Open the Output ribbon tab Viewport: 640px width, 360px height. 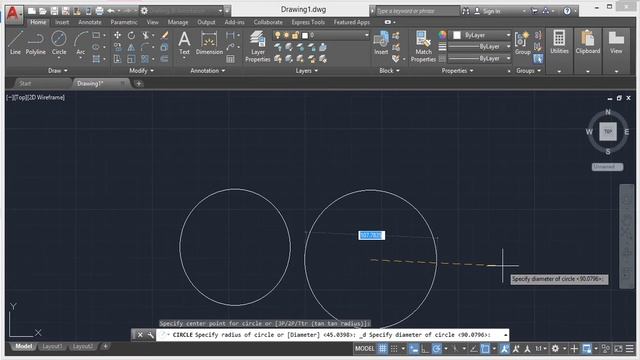point(206,22)
